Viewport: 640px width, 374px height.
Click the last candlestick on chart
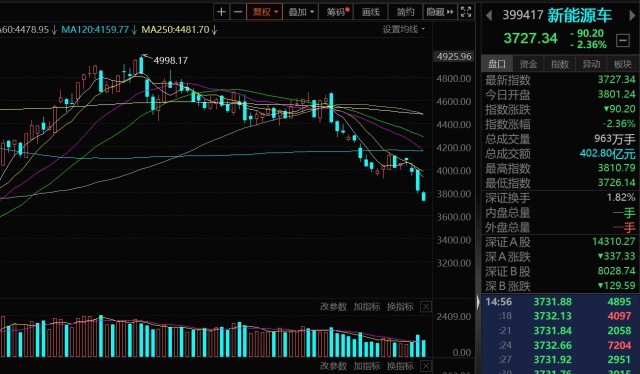pos(424,196)
